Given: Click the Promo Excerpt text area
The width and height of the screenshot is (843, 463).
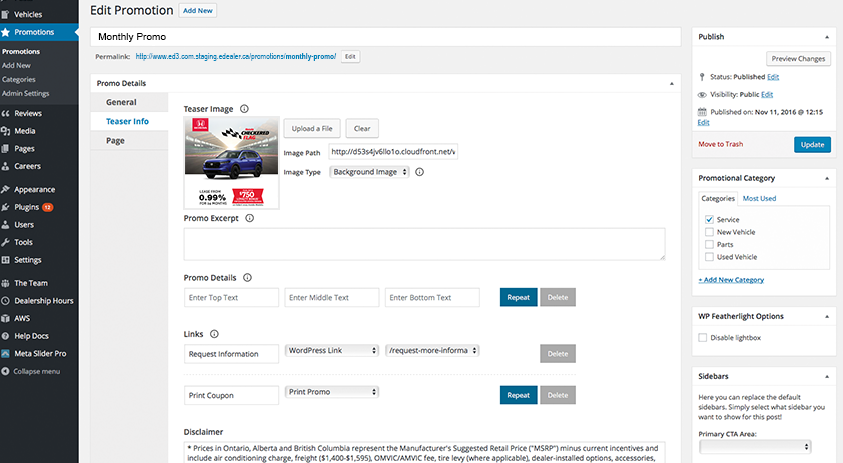Looking at the screenshot, I should click(x=424, y=244).
